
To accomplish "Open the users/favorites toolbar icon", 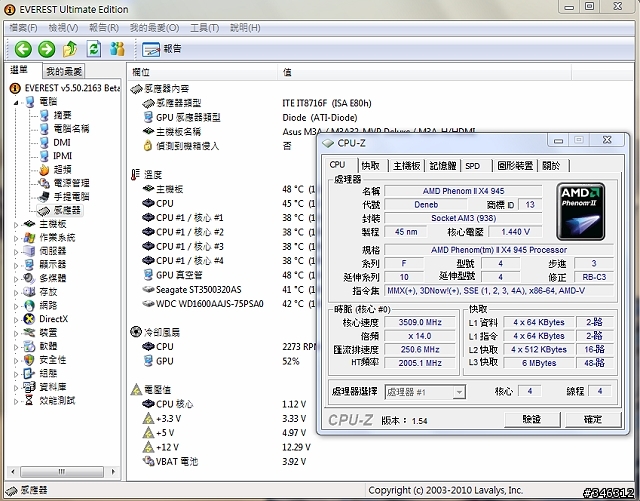I will pos(117,49).
